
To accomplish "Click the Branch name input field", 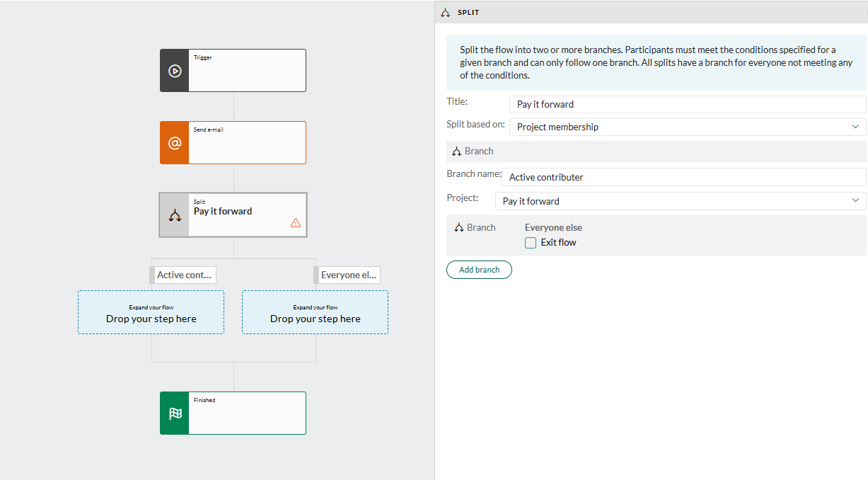I will (684, 177).
